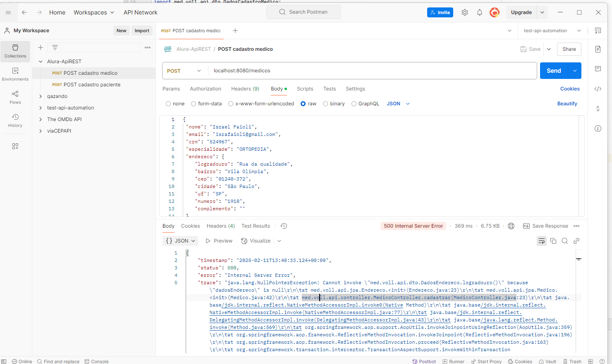The height and width of the screenshot is (364, 612).
Task: Open the user avatar menu
Action: coord(495,12)
